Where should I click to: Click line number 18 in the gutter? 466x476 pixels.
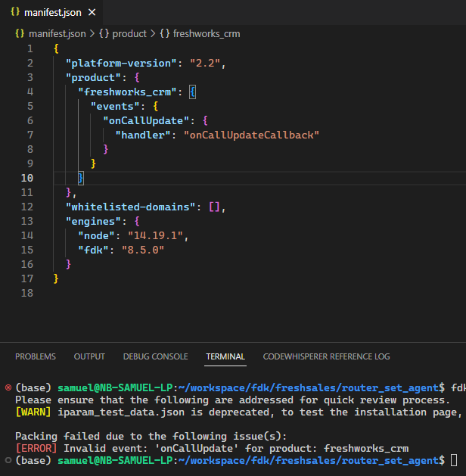27,293
